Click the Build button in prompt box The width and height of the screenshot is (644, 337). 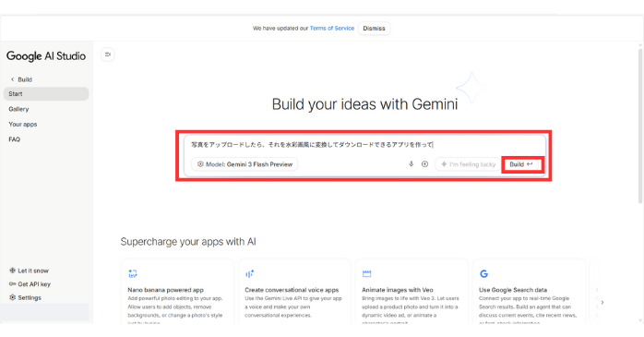tap(521, 164)
